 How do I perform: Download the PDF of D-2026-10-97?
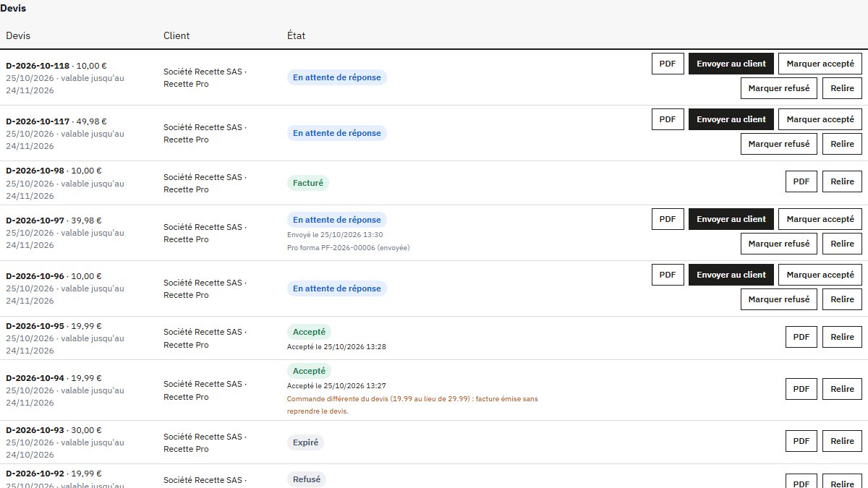[x=668, y=219]
